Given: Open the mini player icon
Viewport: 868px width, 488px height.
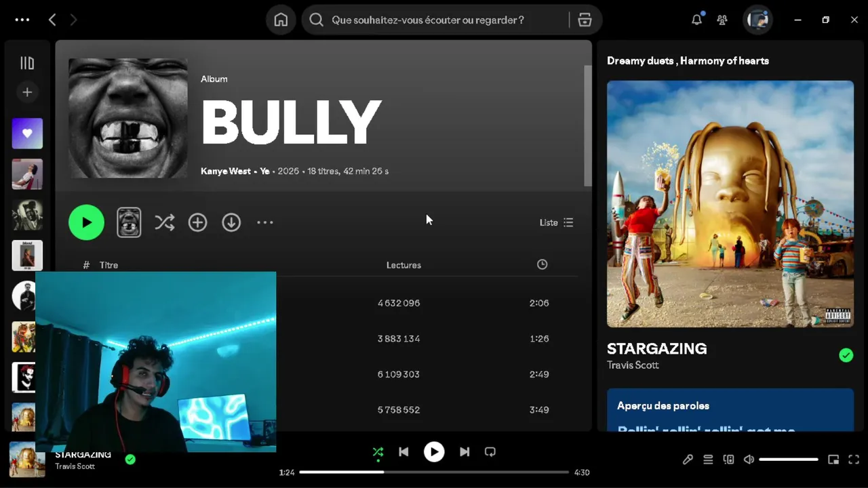Looking at the screenshot, I should tap(833, 460).
